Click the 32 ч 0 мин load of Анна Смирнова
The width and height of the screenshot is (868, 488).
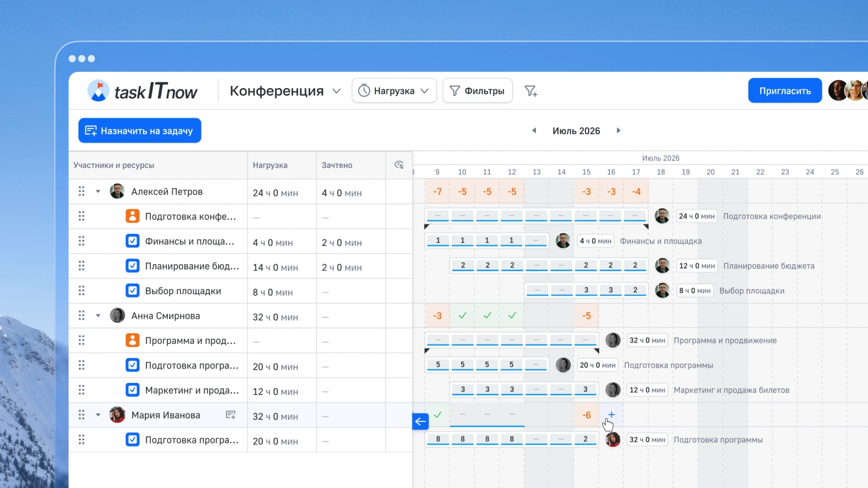point(275,317)
